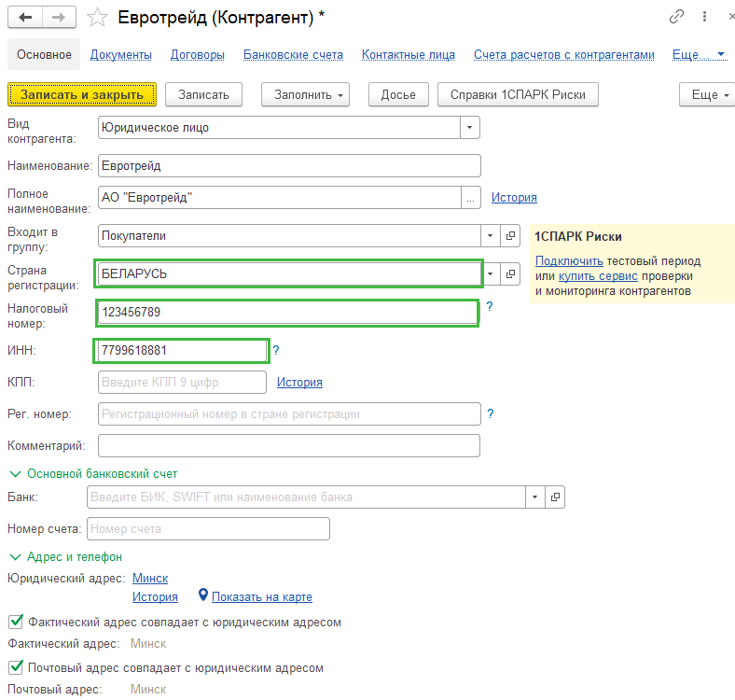Click the map pin icon near Показать на карте
This screenshot has width=735, height=700.
pyautogui.click(x=203, y=595)
